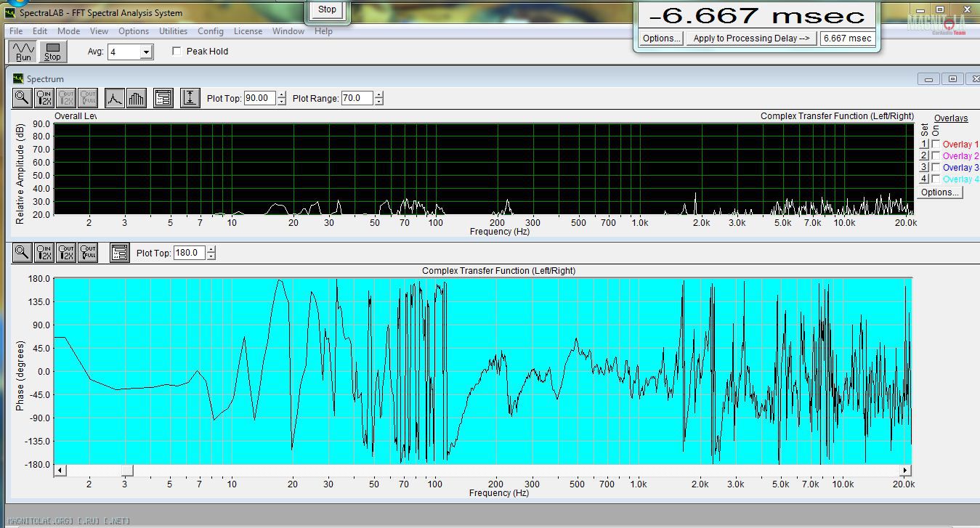980x528 pixels.
Task: Click dimmed Zoom Out 2X above the amplitude plot
Action: tap(66, 98)
